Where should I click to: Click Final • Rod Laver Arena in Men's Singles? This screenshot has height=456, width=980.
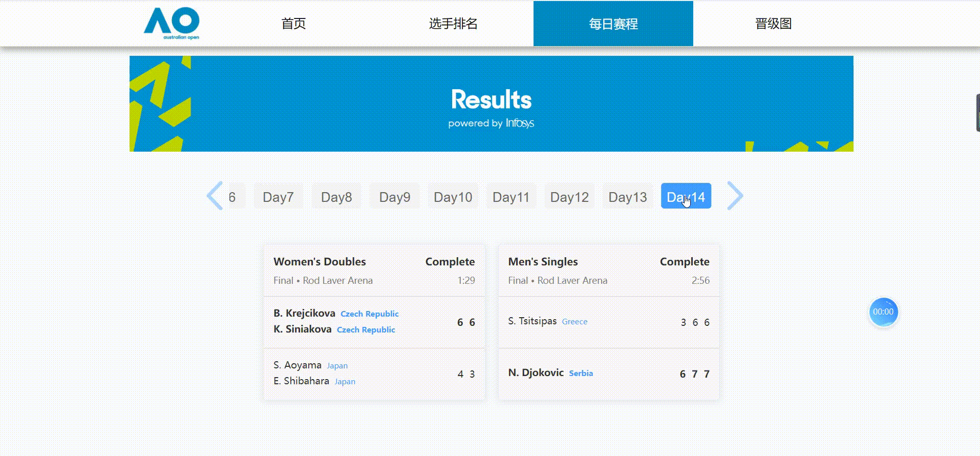coord(558,280)
